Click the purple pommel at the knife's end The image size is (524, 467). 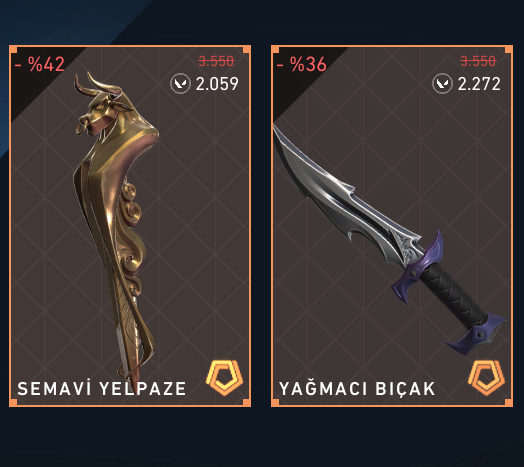click(476, 334)
